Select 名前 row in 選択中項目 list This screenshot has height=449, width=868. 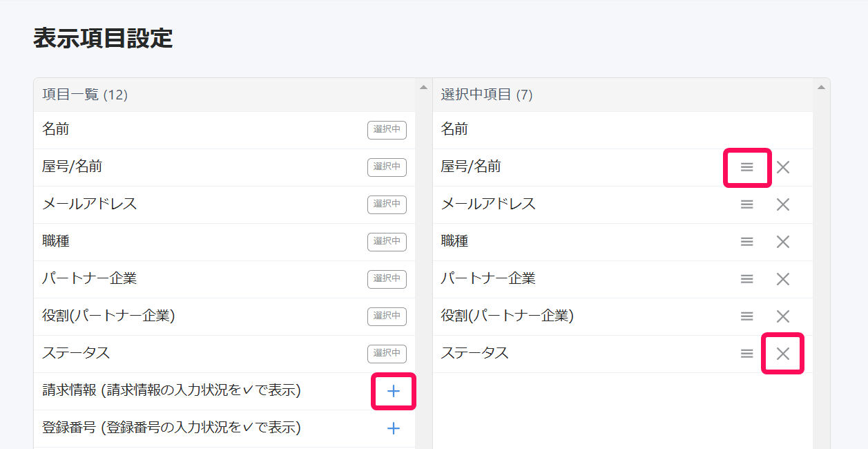[x=623, y=130]
